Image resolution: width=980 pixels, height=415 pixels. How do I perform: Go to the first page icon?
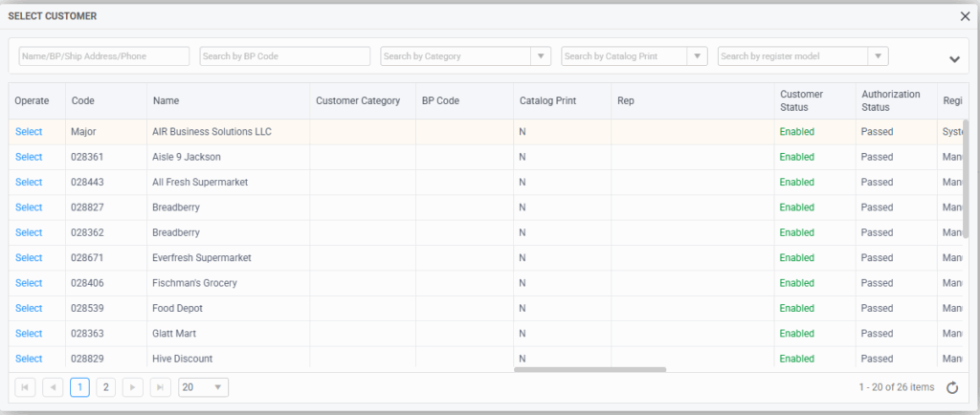[26, 387]
